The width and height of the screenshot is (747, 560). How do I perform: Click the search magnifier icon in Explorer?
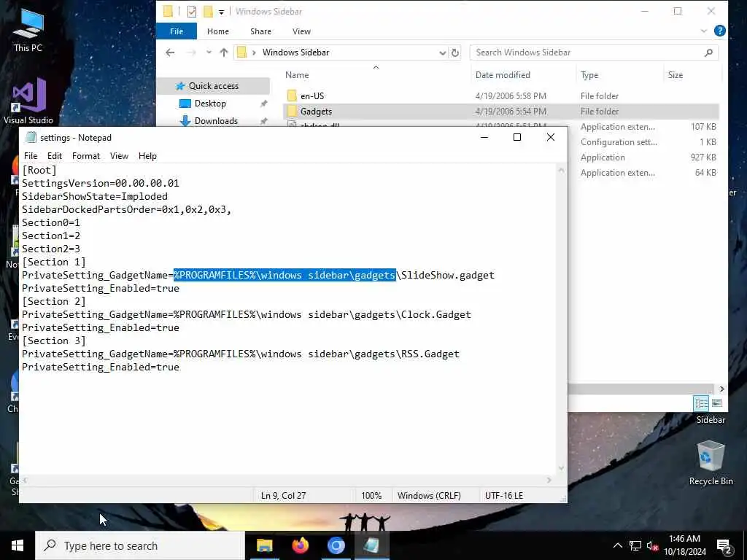click(x=708, y=52)
